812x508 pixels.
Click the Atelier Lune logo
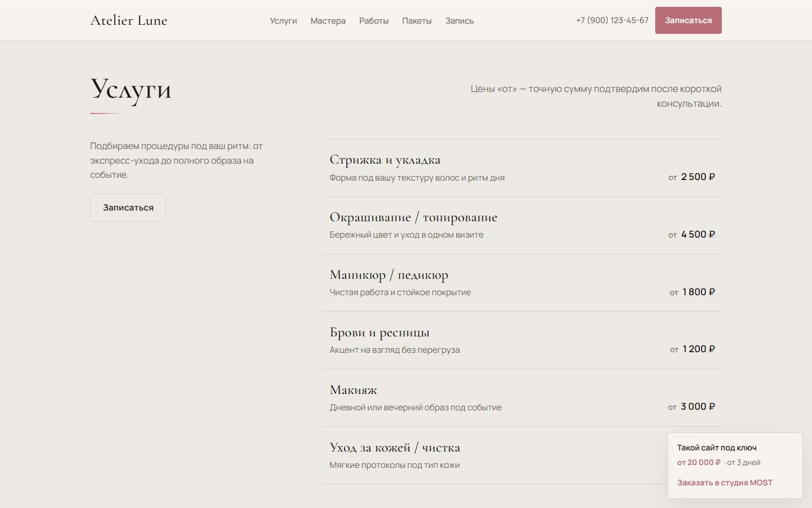(129, 20)
